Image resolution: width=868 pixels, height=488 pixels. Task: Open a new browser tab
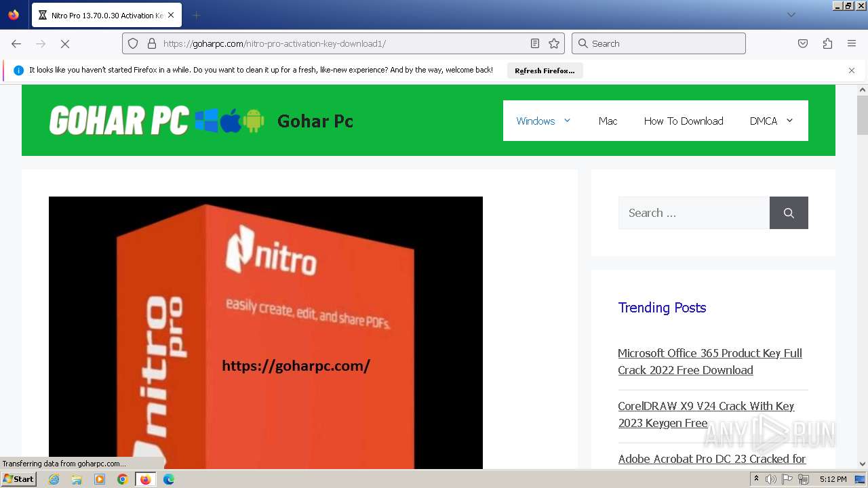click(196, 15)
